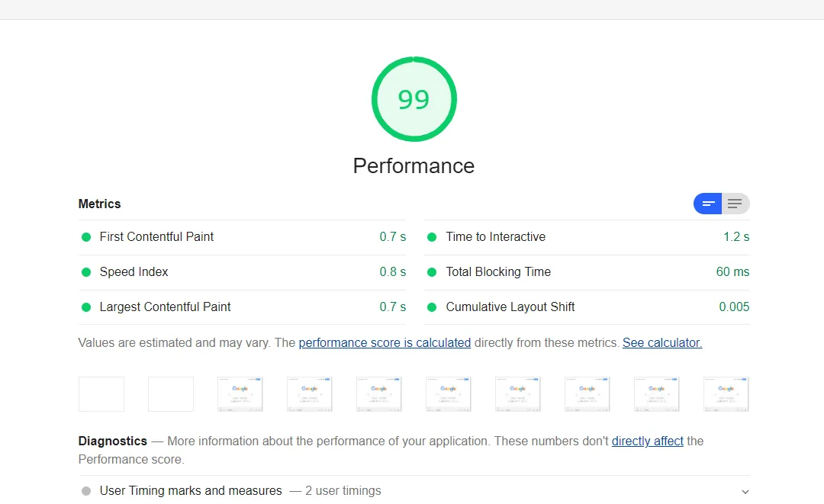
Task: Select the last filmstrip thumbnail on the right
Action: [x=726, y=394]
